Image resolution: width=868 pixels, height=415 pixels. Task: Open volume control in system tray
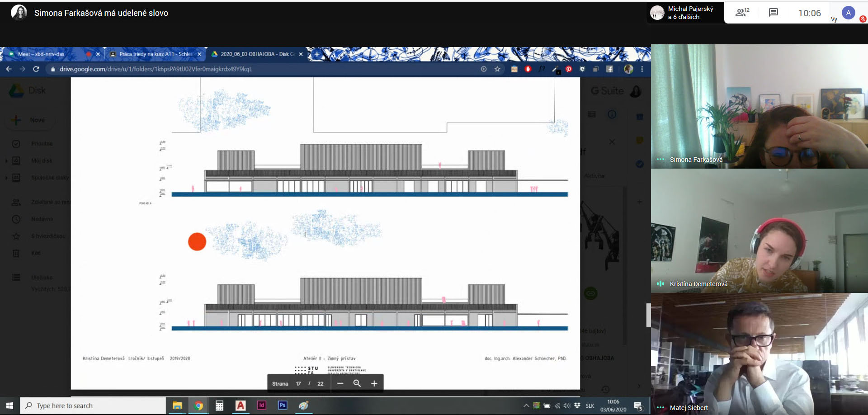[567, 406]
